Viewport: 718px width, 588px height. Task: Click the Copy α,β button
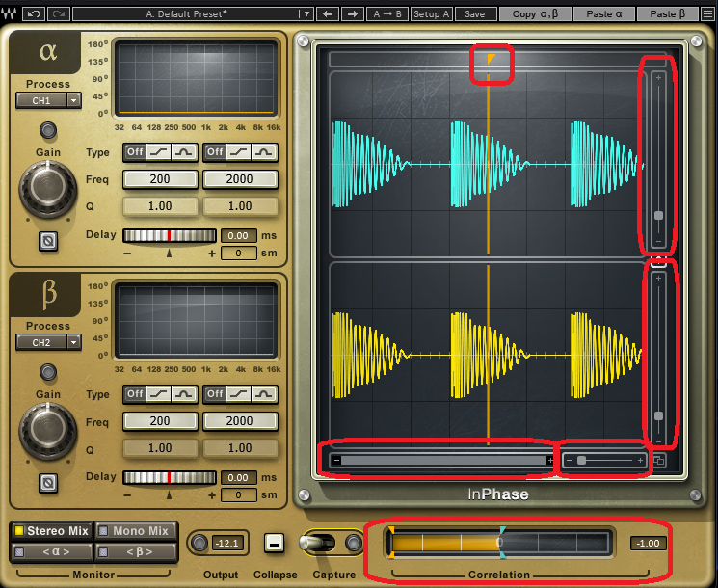point(537,14)
